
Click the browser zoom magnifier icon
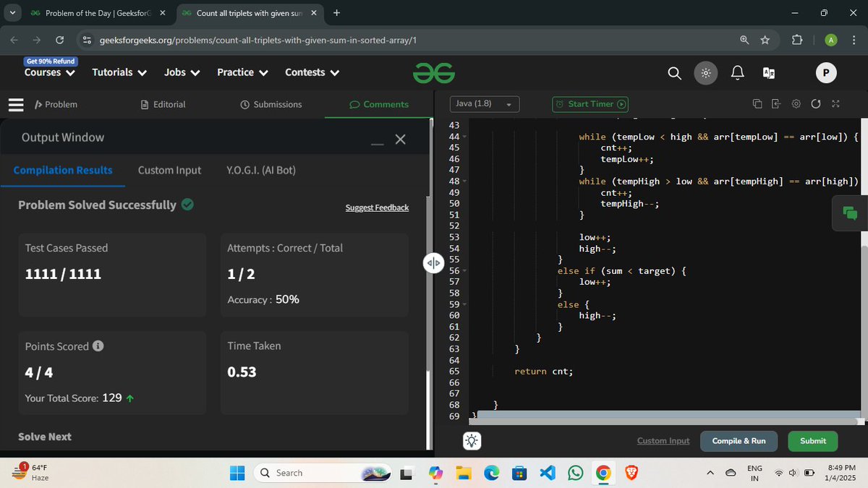click(744, 40)
